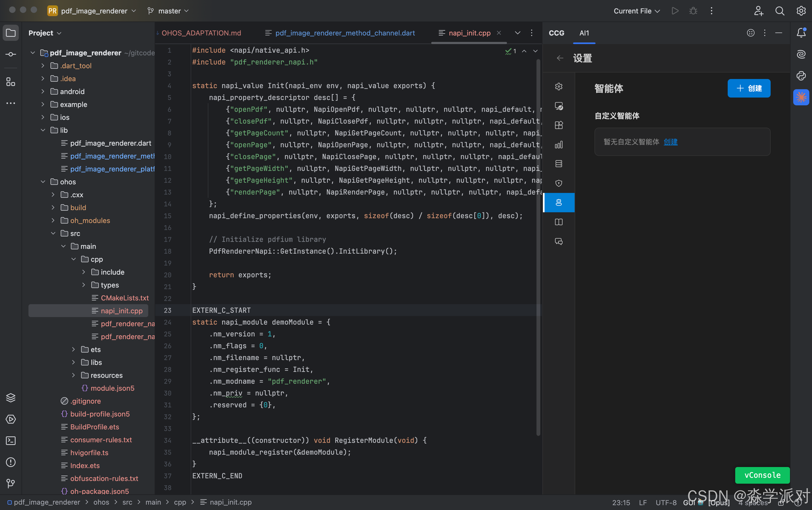Click the blue 创建 button

749,88
